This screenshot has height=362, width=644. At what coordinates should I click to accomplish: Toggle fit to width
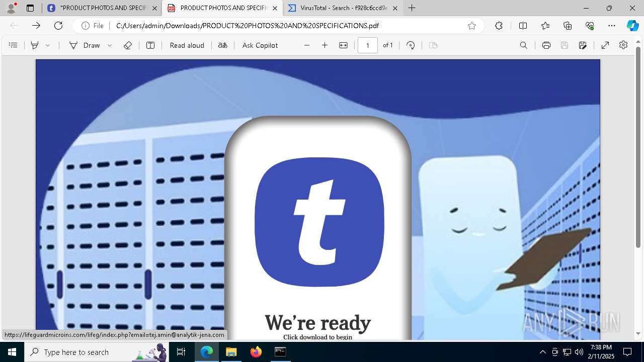[343, 45]
